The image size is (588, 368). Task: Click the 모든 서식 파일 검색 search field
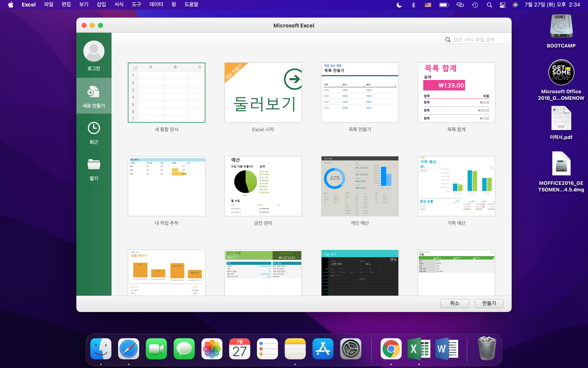pos(473,40)
